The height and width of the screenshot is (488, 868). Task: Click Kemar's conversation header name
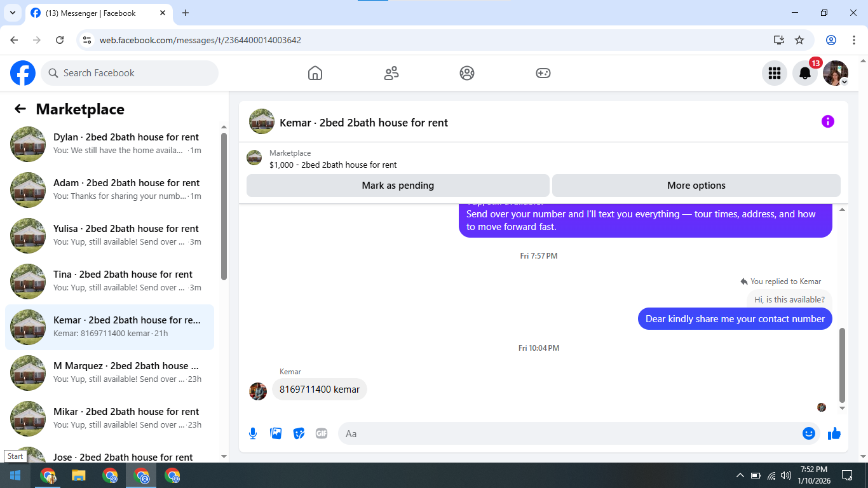363,123
